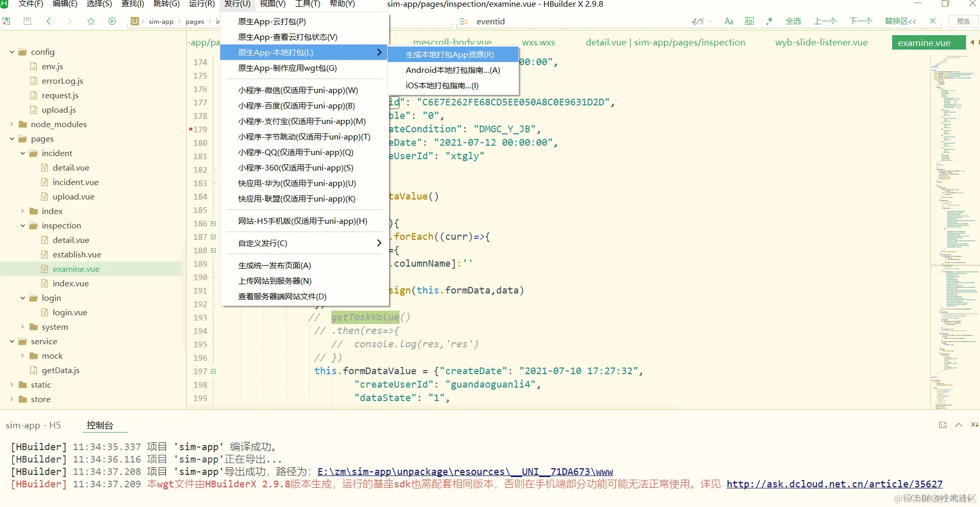Toggle case-sensitive search (Aa)
Screen dimensions: 980x507
tap(729, 21)
